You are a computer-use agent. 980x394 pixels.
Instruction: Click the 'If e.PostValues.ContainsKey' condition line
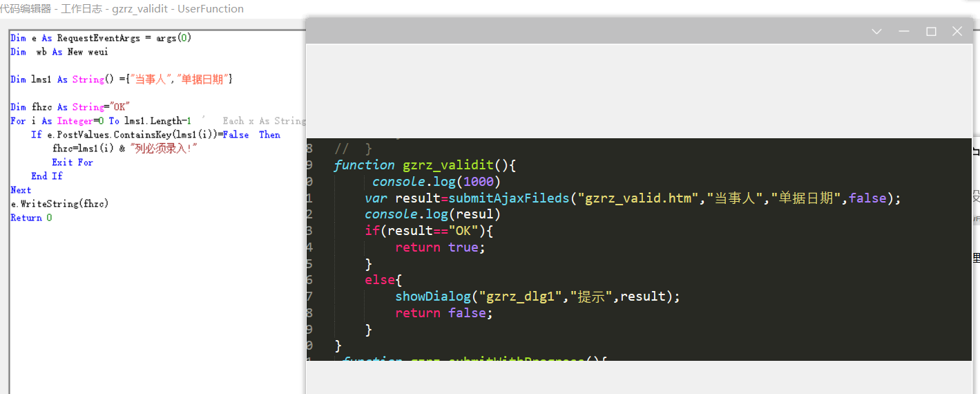click(x=156, y=135)
